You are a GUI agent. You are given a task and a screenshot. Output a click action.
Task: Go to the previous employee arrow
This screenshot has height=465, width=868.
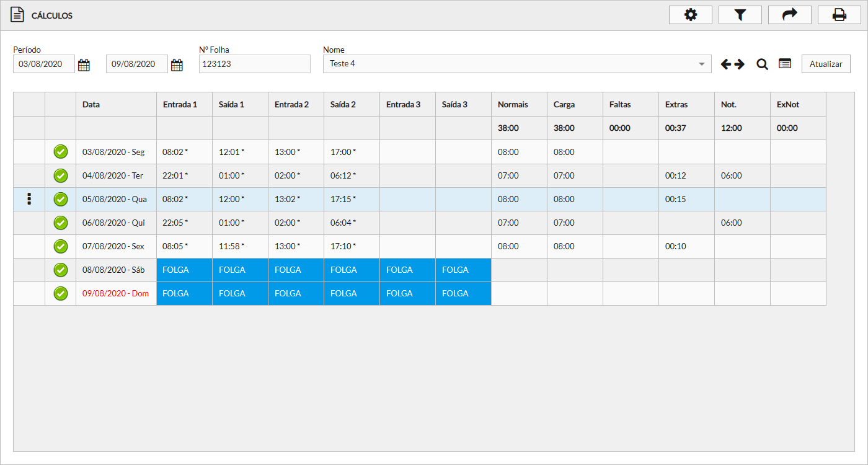click(x=726, y=64)
